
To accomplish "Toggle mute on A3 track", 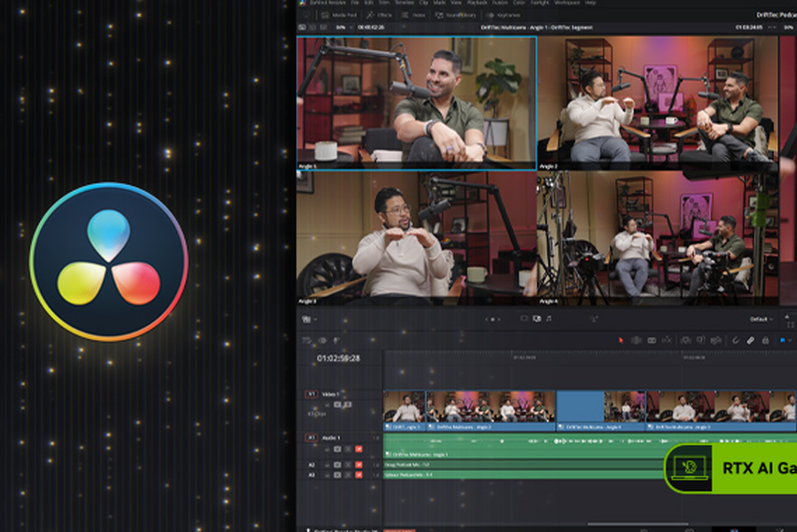I will pos(359,475).
